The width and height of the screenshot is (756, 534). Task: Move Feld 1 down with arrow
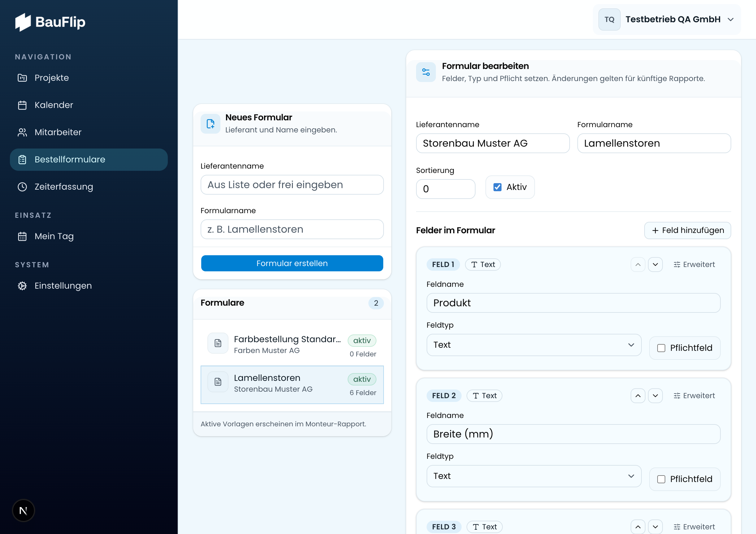tap(655, 265)
